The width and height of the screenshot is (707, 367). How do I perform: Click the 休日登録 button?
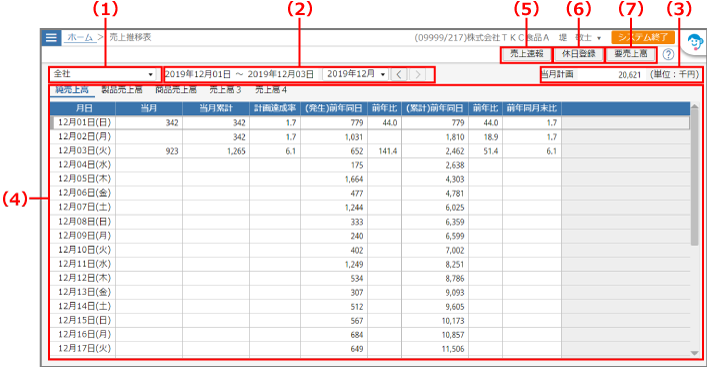pos(578,54)
